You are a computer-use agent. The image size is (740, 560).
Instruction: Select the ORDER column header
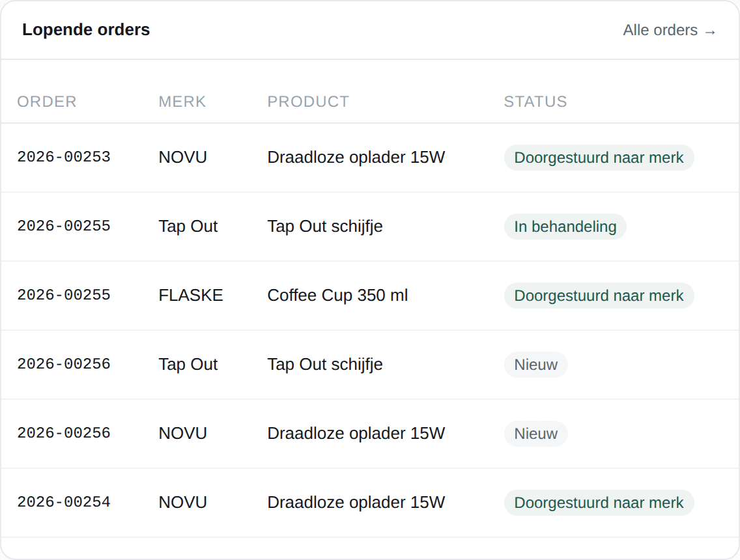point(47,102)
